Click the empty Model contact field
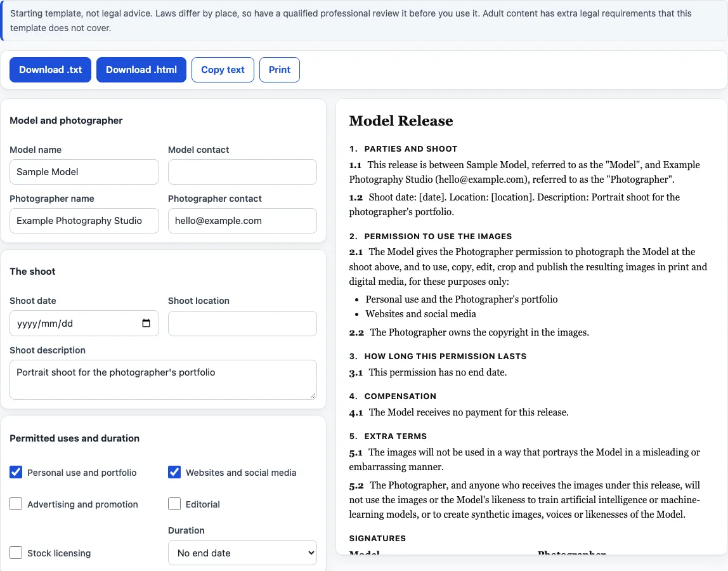The width and height of the screenshot is (728, 571). tap(242, 172)
